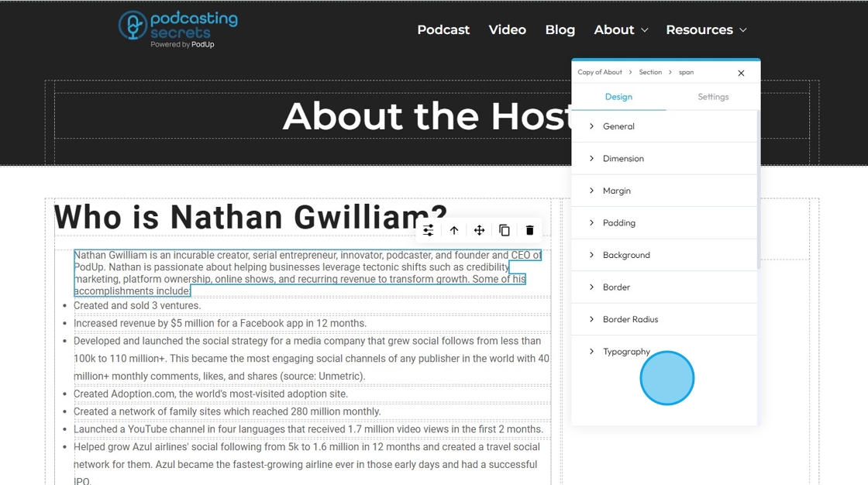Viewport: 868px width, 485px height.
Task: Click 'Created and sold 3 ventures.' bullet
Action: (x=137, y=305)
